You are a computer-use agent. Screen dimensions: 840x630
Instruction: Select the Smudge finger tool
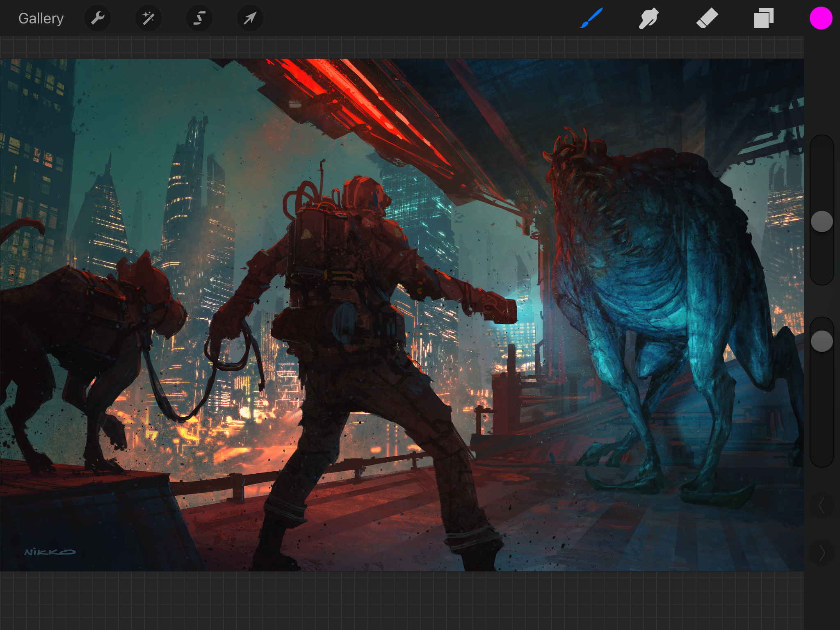coord(648,18)
